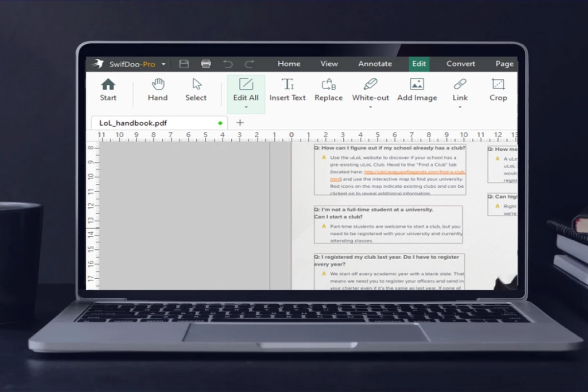Image resolution: width=588 pixels, height=392 pixels.
Task: Activate the Select arrow tool
Action: point(196,90)
